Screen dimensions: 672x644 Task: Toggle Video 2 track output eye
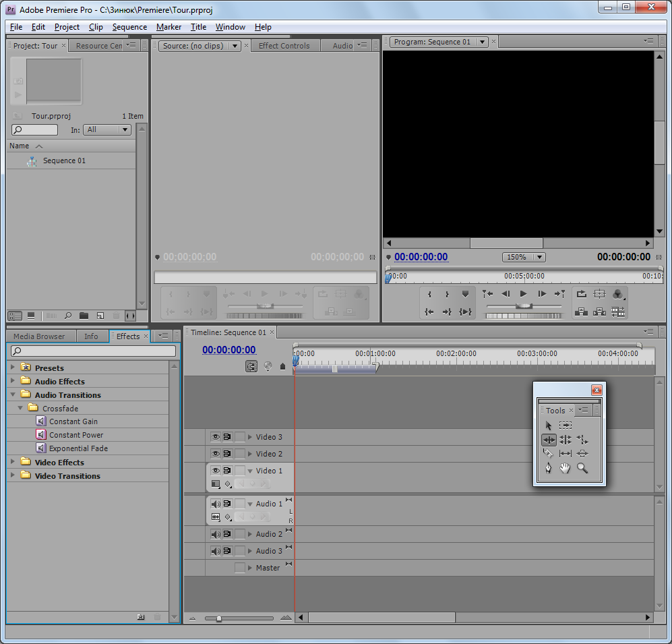click(x=216, y=454)
